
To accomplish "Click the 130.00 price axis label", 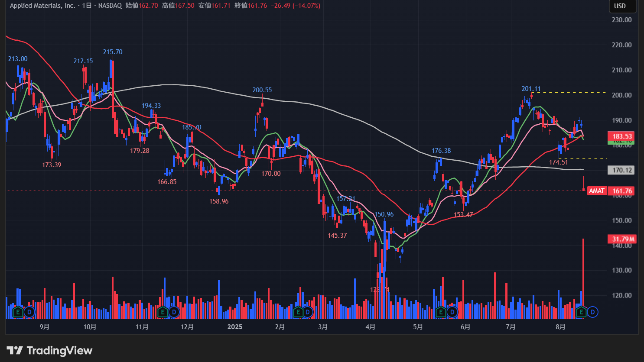I will 621,270.
